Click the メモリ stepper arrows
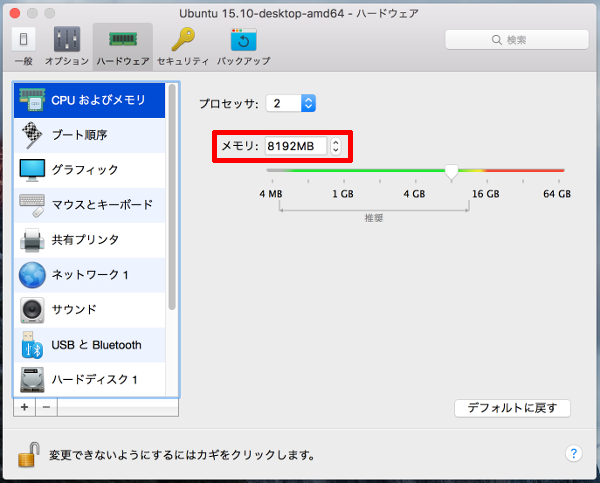The width and height of the screenshot is (600, 483). (x=336, y=146)
